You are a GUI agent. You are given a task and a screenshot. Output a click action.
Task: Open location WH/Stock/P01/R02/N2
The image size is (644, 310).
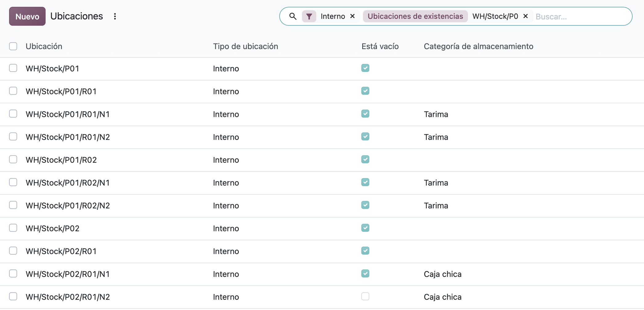68,205
